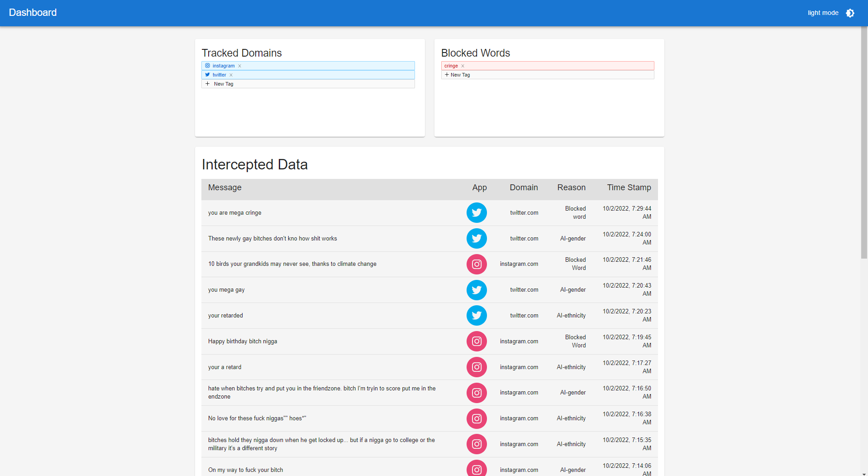Image resolution: width=868 pixels, height=476 pixels.
Task: Add a New Tag under Tracked Domains
Action: [x=308, y=84]
